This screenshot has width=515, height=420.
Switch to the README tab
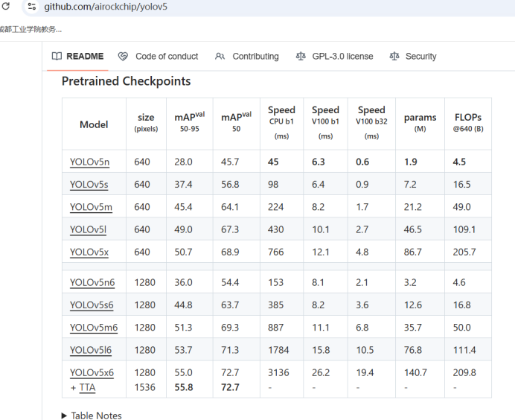coord(77,56)
